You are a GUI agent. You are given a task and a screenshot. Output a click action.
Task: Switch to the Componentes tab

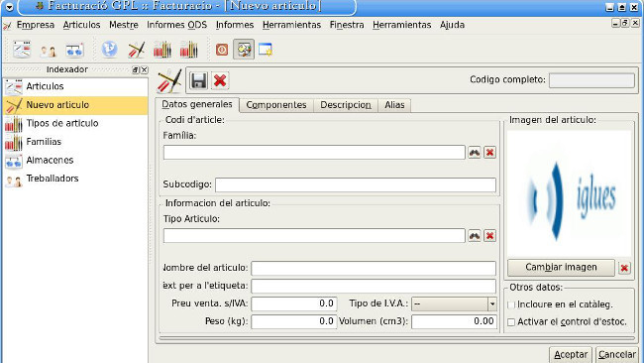click(x=276, y=105)
